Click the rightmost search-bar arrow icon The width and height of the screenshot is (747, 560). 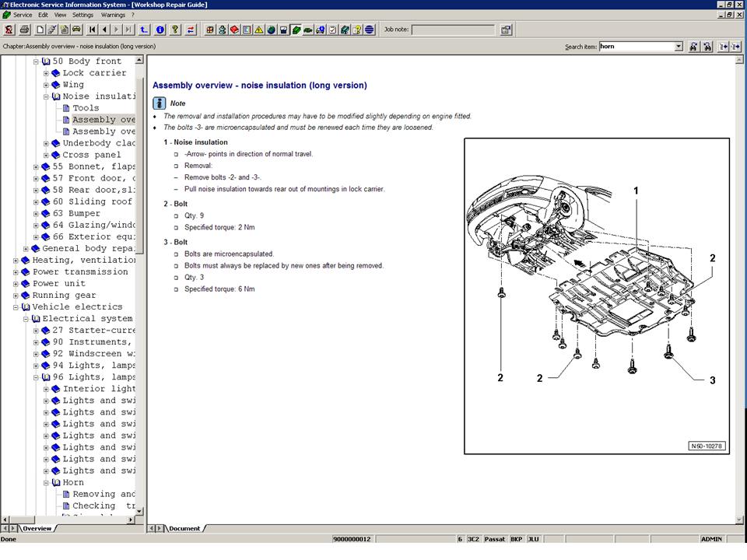pos(736,46)
